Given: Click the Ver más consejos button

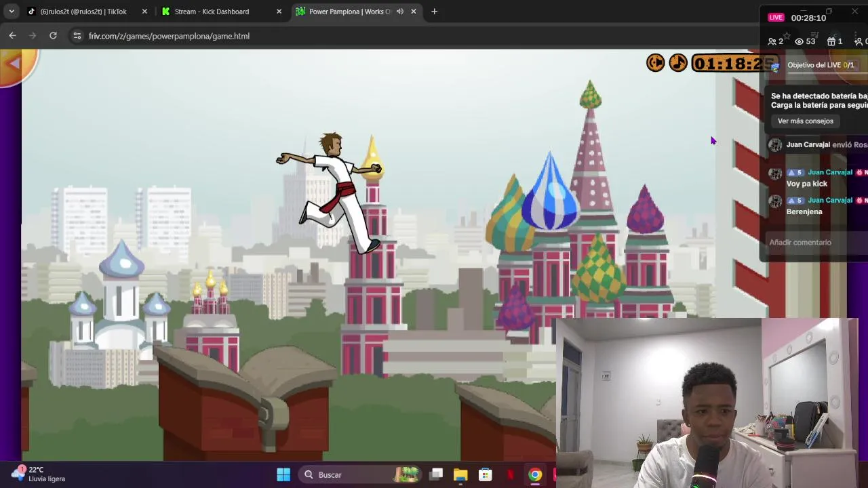Looking at the screenshot, I should 806,121.
